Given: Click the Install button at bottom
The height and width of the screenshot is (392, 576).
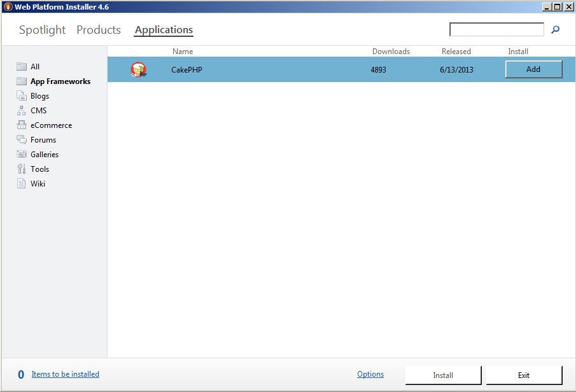Looking at the screenshot, I should coord(444,375).
